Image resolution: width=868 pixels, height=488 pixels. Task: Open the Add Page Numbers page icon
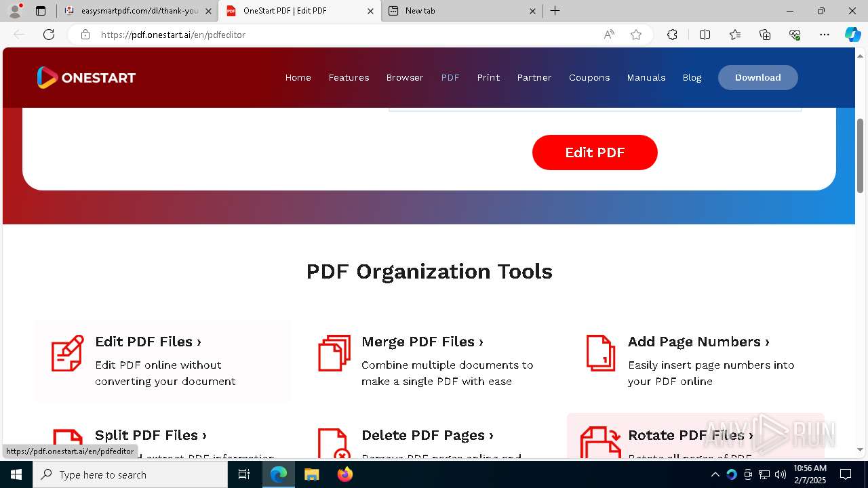pos(600,353)
